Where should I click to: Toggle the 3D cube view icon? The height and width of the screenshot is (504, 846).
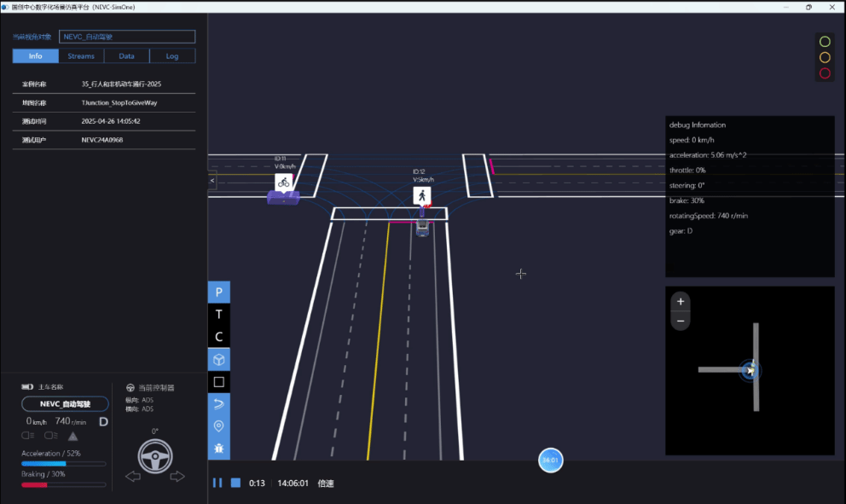[x=218, y=359]
